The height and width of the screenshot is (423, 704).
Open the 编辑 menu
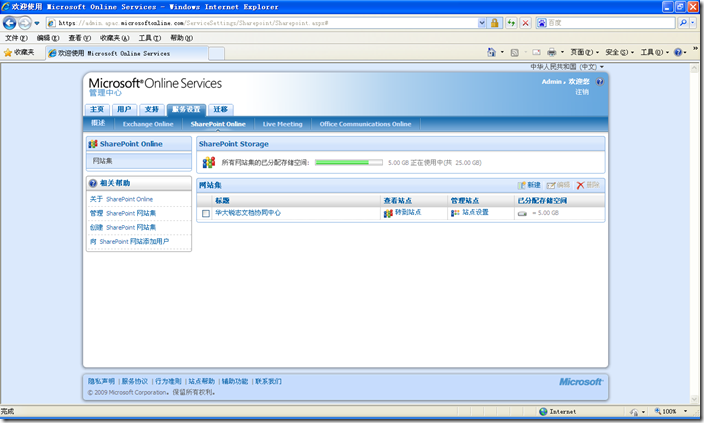pos(48,38)
